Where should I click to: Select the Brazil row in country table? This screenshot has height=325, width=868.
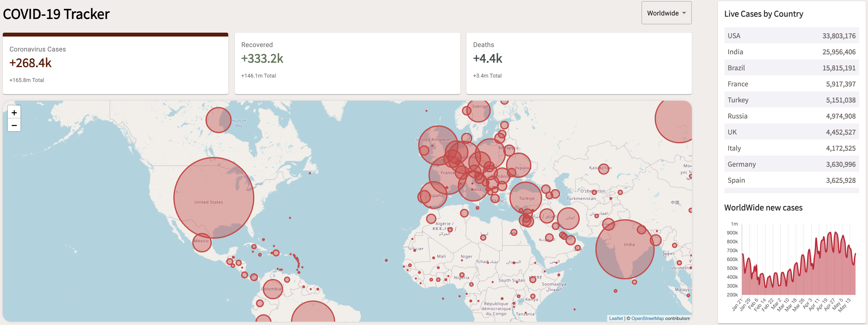[x=791, y=68]
